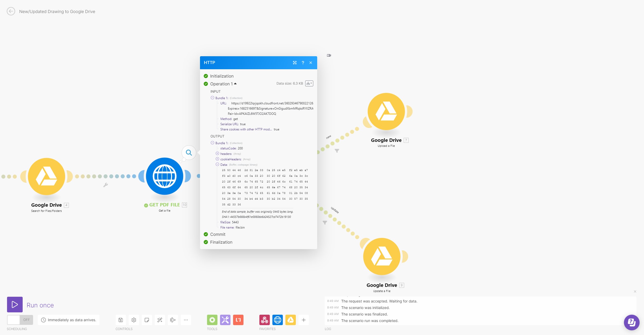
Task: Open the green Flow control tools icon
Action: (x=212, y=320)
